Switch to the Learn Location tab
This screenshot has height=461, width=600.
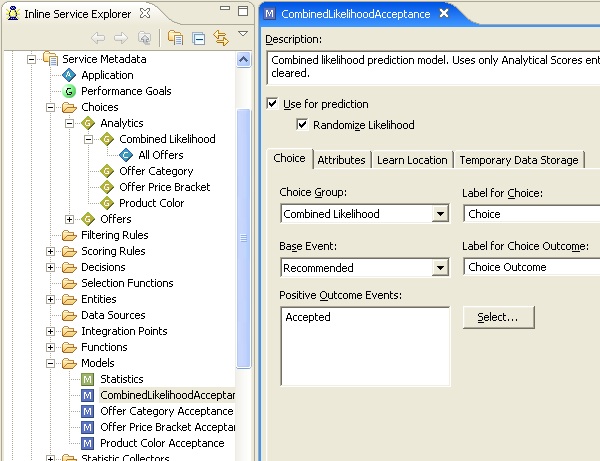tap(412, 160)
